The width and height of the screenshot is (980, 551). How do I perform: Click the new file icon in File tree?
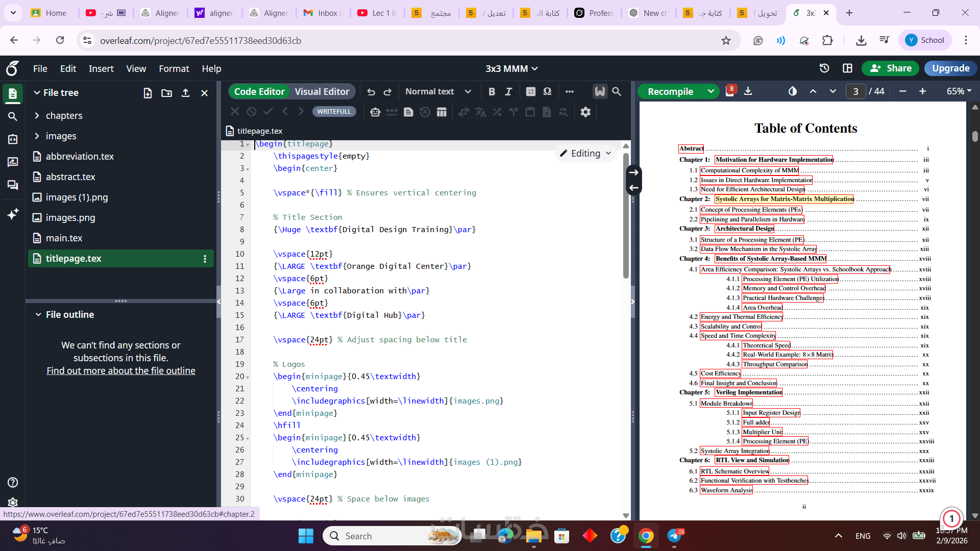point(148,93)
